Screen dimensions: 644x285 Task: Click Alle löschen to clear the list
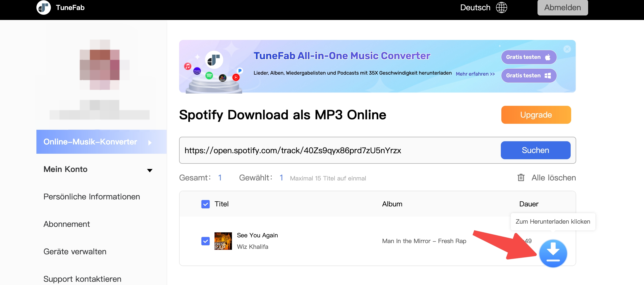point(553,177)
